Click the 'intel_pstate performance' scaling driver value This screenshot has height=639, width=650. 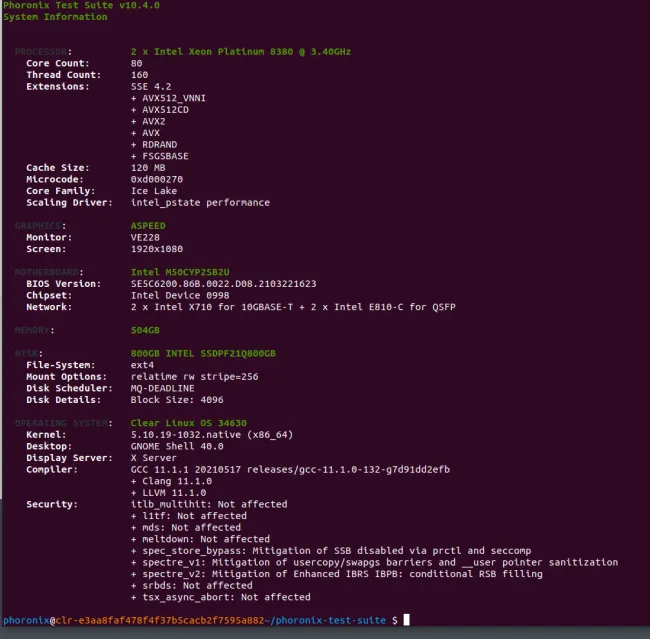tap(200, 203)
